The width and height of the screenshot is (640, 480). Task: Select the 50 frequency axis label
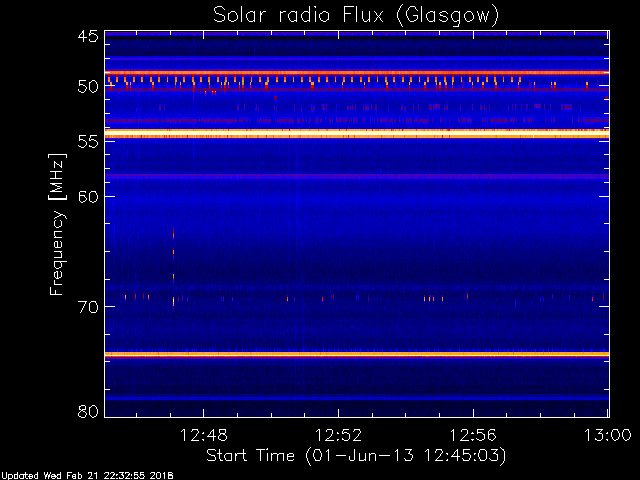pyautogui.click(x=88, y=87)
